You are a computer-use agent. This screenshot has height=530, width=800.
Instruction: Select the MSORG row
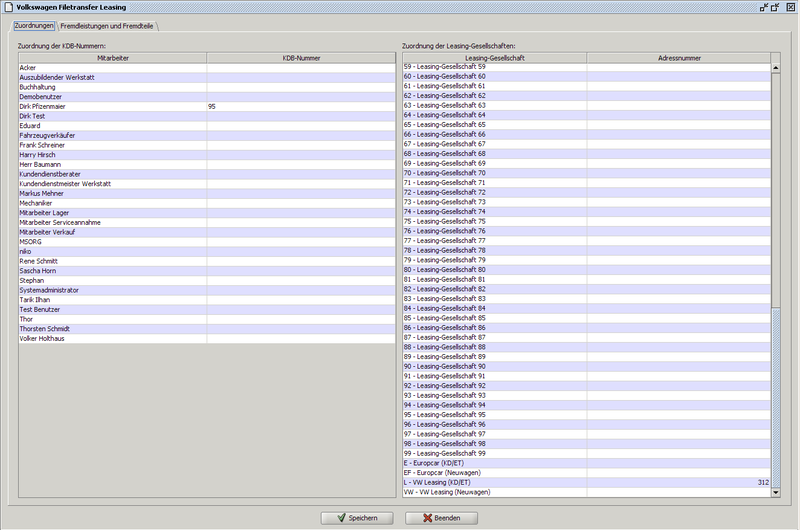pyautogui.click(x=207, y=242)
